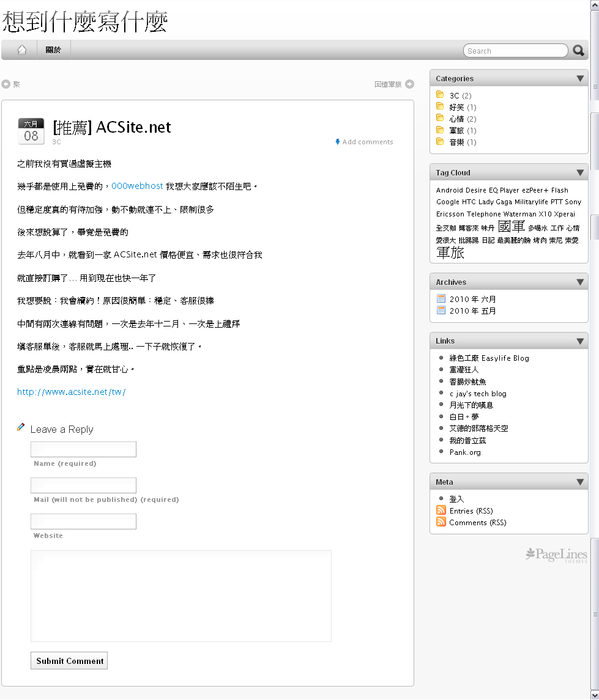599x700 pixels.
Task: Open the large 國軍 tag
Action: [512, 226]
